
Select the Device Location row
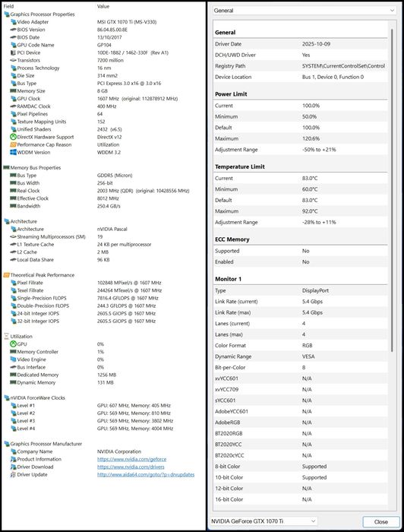click(301, 77)
